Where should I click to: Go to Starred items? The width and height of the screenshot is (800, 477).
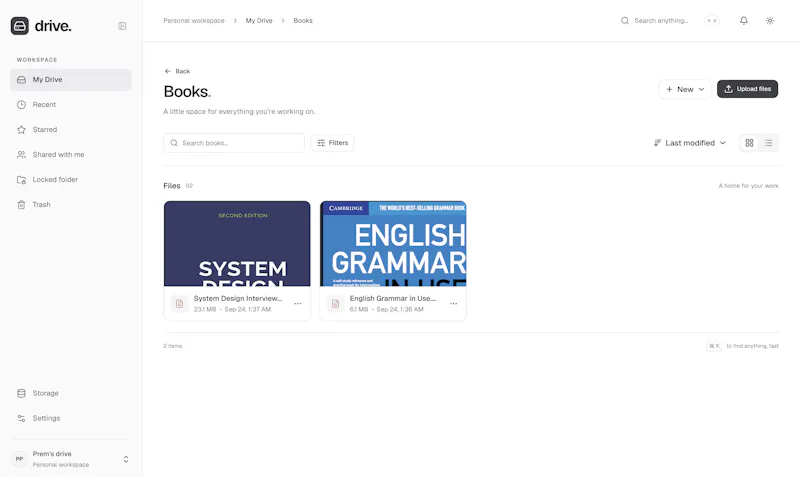[71, 130]
